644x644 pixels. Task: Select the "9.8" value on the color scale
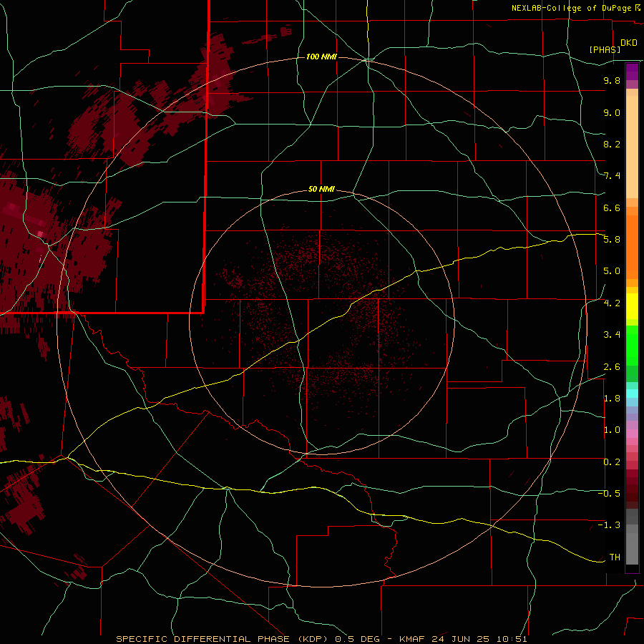[612, 80]
